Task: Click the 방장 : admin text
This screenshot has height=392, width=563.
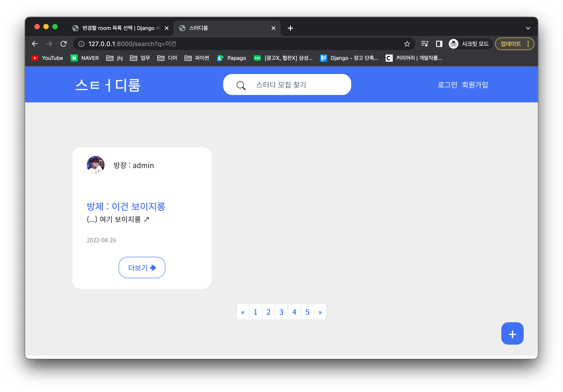Action: coord(134,165)
